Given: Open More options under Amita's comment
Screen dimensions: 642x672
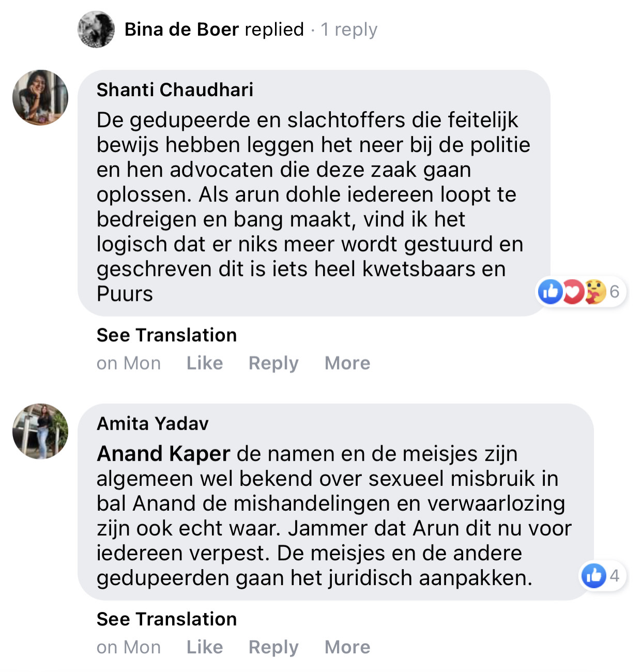Looking at the screenshot, I should (x=347, y=647).
